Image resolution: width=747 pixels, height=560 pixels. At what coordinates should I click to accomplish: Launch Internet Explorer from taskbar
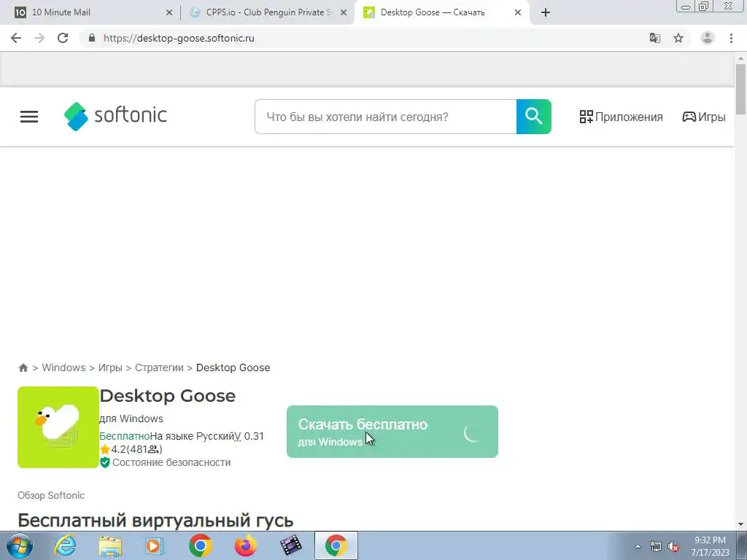coord(65,545)
